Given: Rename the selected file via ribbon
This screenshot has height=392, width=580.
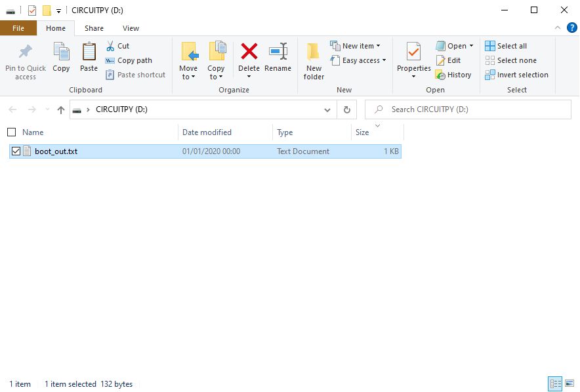Looking at the screenshot, I should [x=278, y=57].
